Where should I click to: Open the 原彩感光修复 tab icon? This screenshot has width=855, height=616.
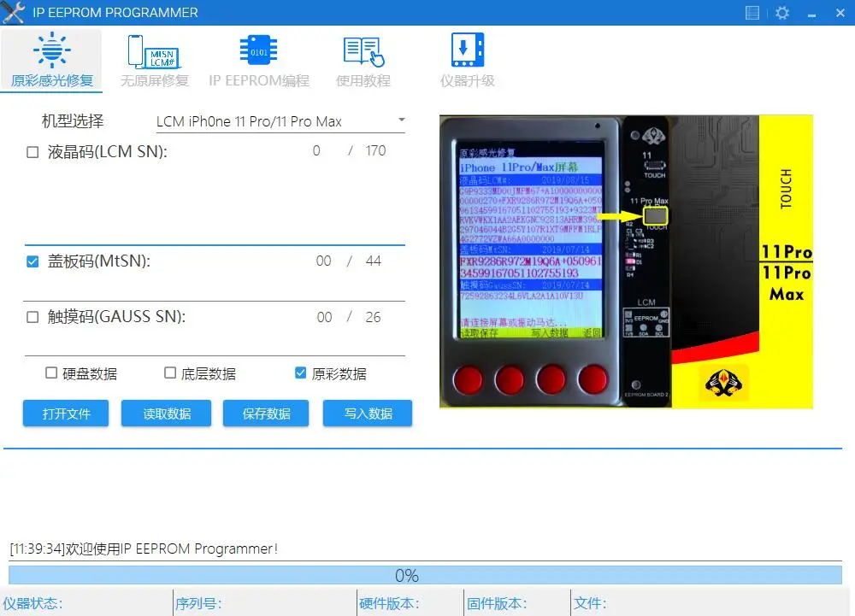coord(52,50)
